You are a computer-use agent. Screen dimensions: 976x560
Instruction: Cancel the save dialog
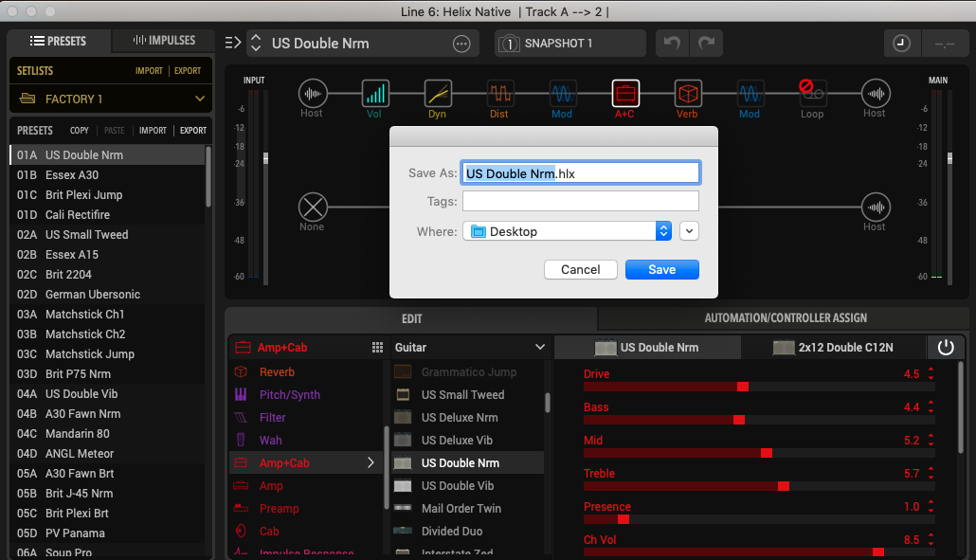(580, 269)
